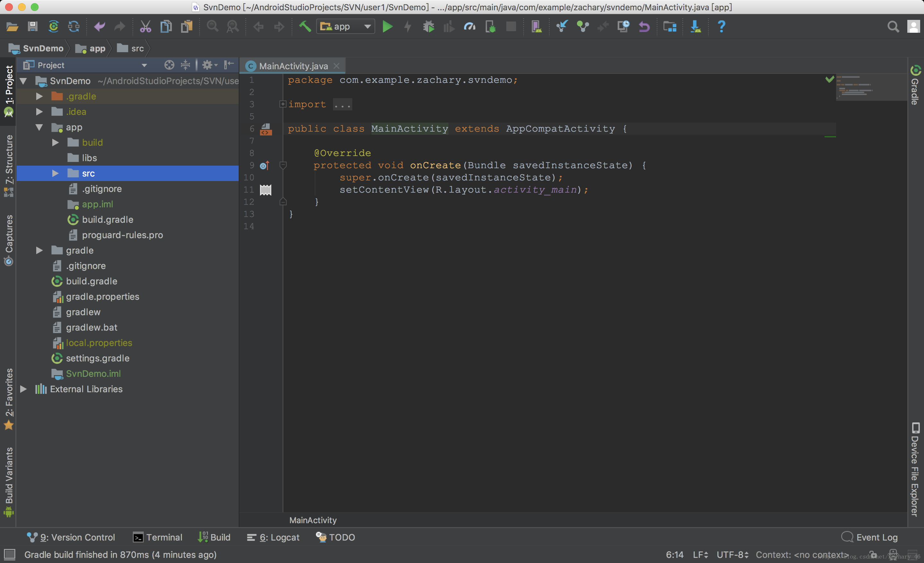Open the Terminal tab

[158, 538]
